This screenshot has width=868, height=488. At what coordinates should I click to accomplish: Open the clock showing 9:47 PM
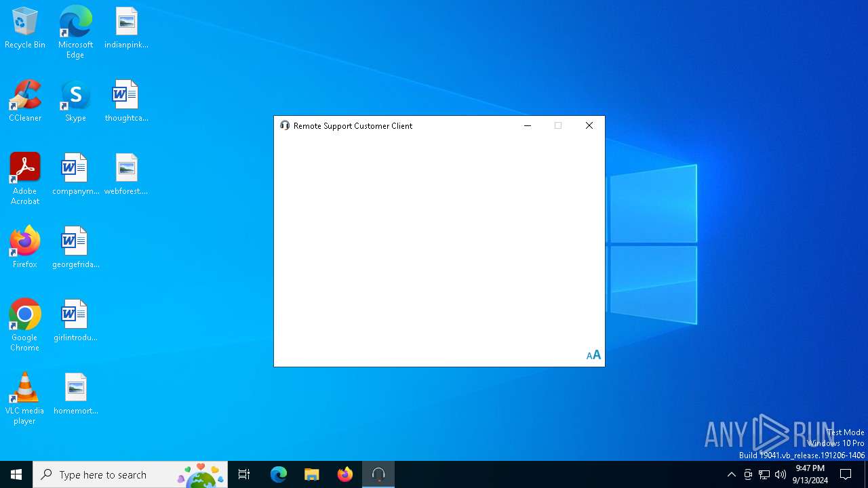810,474
